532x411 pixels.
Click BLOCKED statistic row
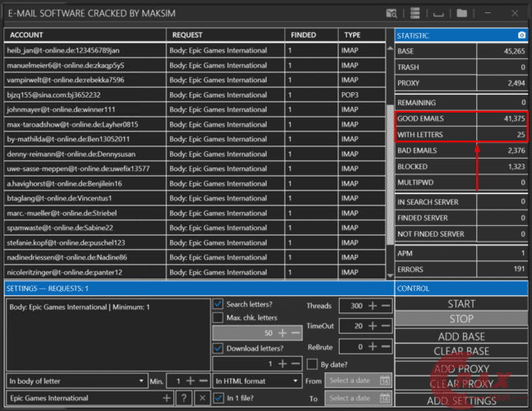461,167
